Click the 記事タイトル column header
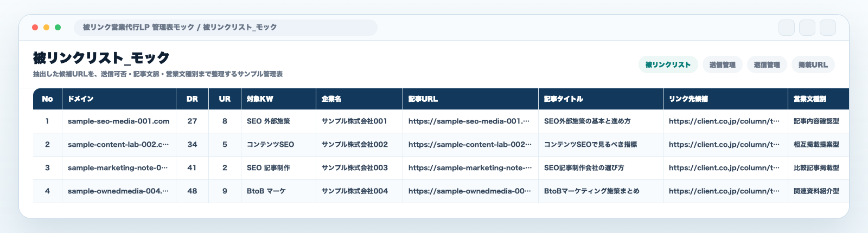Screen dimensions: 868x233 tap(601, 99)
